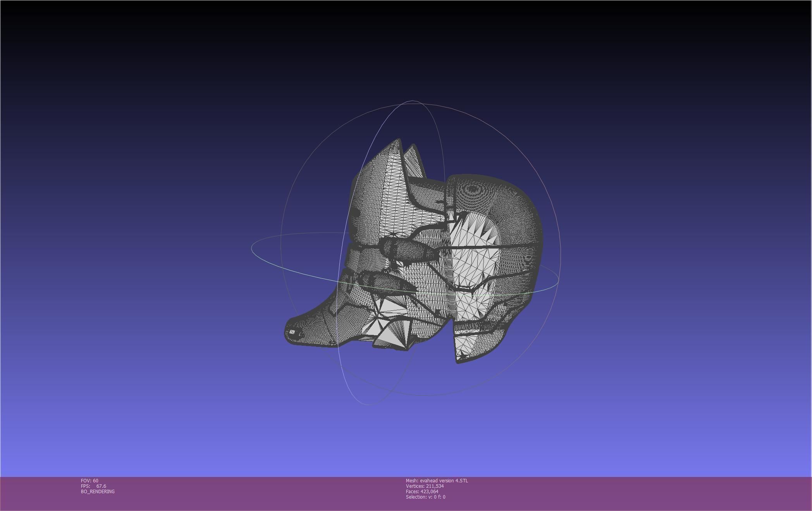Click the Vertices: 211,534 text
812x511 pixels.
pos(425,486)
